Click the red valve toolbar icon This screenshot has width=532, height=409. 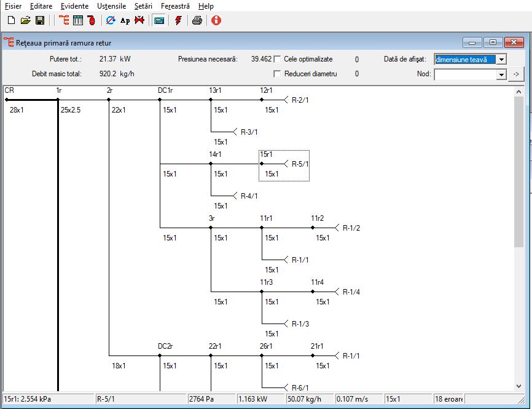point(139,20)
